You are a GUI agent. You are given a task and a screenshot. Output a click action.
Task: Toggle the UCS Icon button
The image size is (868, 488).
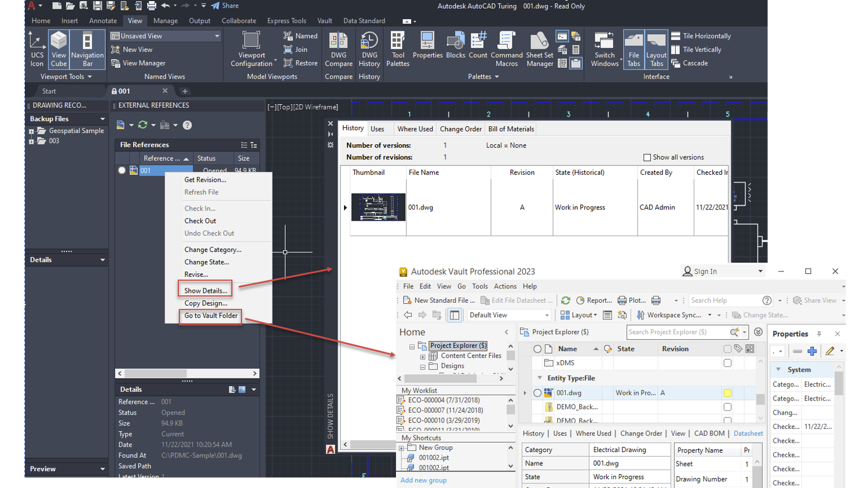(37, 49)
